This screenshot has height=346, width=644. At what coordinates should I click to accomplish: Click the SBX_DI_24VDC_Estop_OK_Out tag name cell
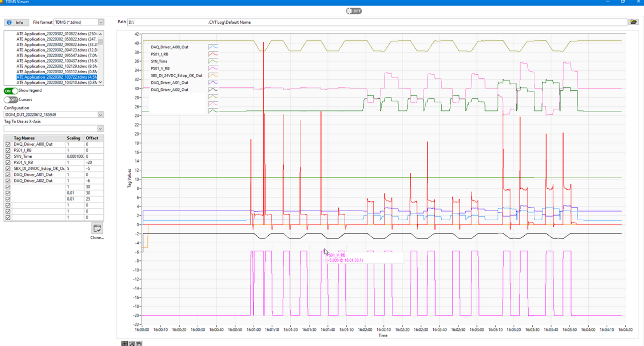(x=39, y=169)
